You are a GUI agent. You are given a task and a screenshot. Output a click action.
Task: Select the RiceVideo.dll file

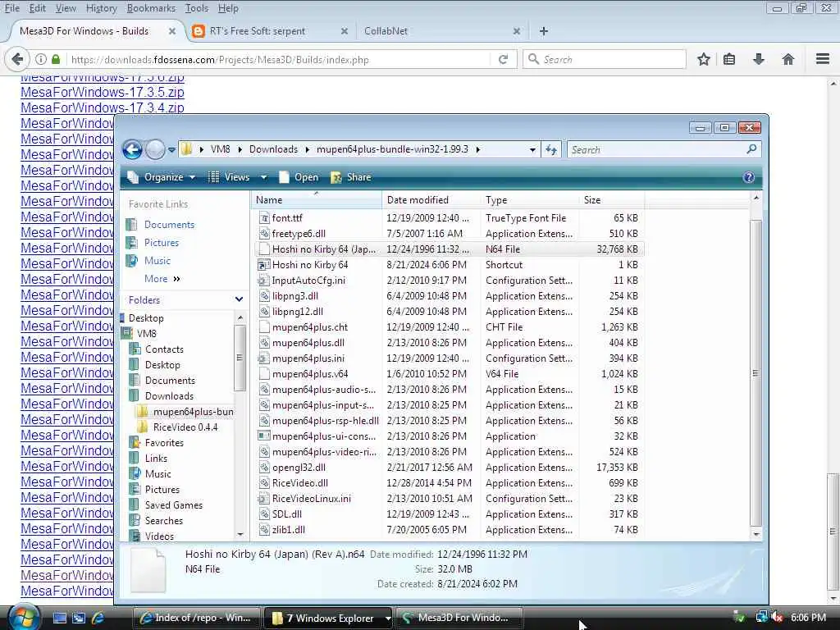click(x=300, y=483)
